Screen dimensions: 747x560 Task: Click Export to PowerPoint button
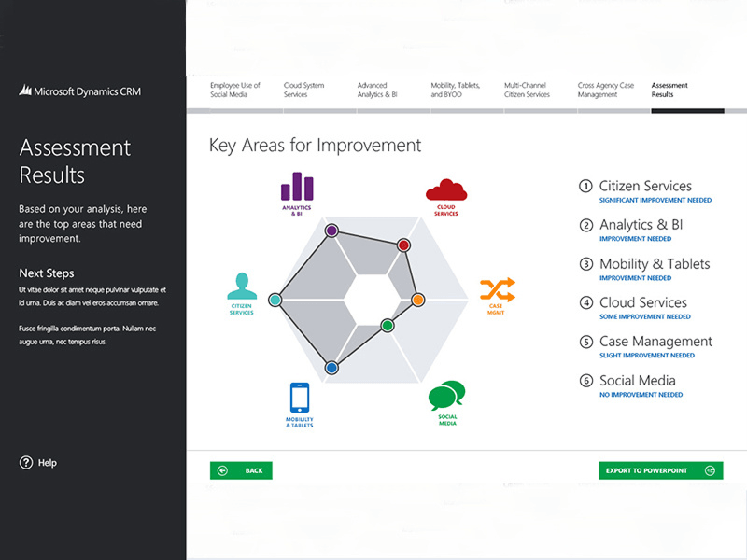pyautogui.click(x=661, y=470)
